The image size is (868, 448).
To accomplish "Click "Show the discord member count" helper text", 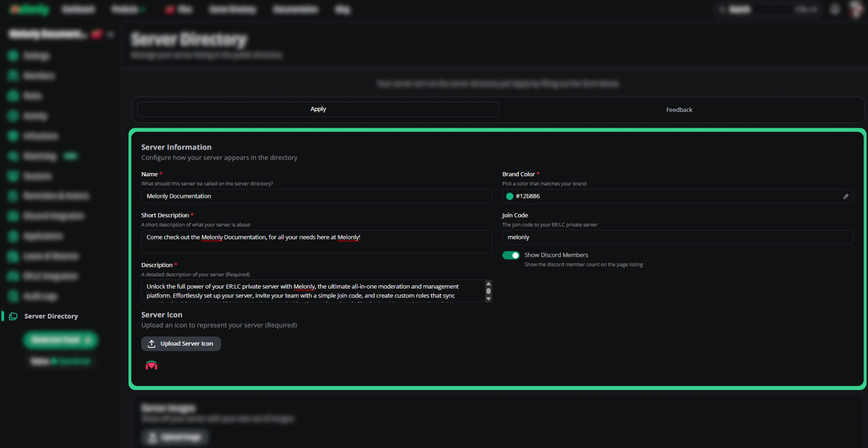I will coord(583,265).
